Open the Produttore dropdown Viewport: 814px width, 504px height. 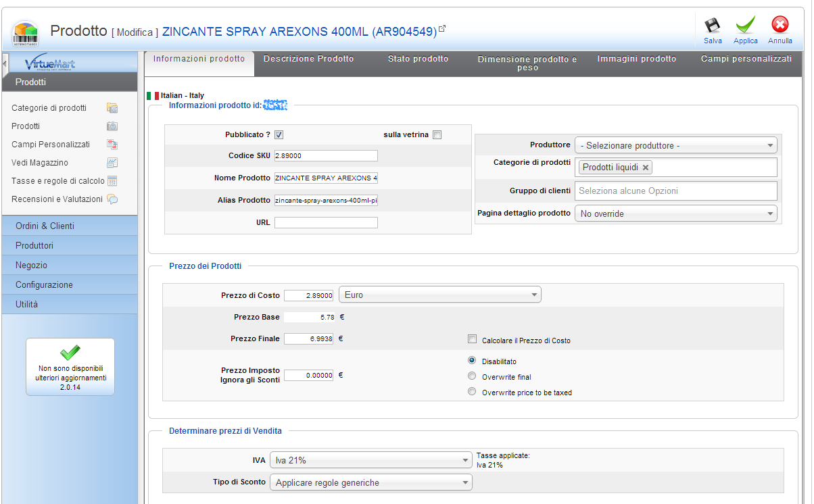[x=676, y=145]
